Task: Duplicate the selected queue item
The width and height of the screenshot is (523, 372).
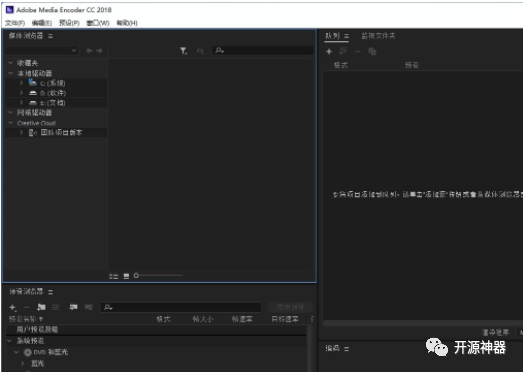Action: coord(372,51)
